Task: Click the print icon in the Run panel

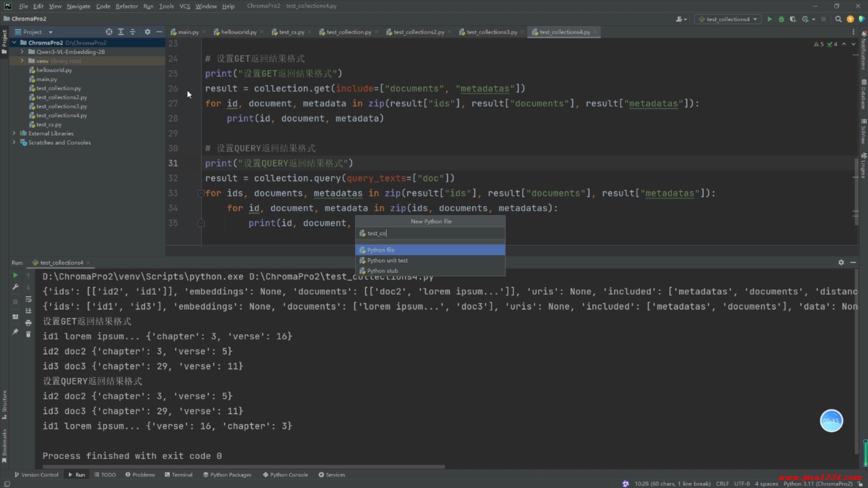Action: (x=28, y=323)
